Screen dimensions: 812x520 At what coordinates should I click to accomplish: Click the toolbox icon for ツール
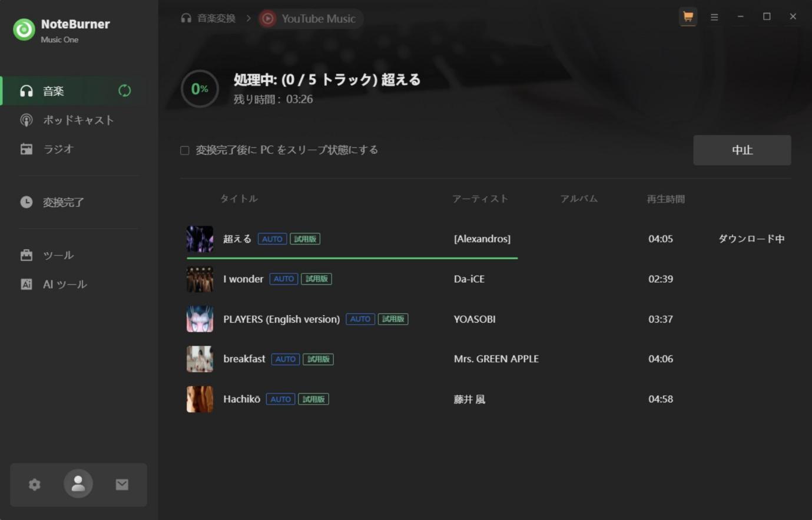26,255
